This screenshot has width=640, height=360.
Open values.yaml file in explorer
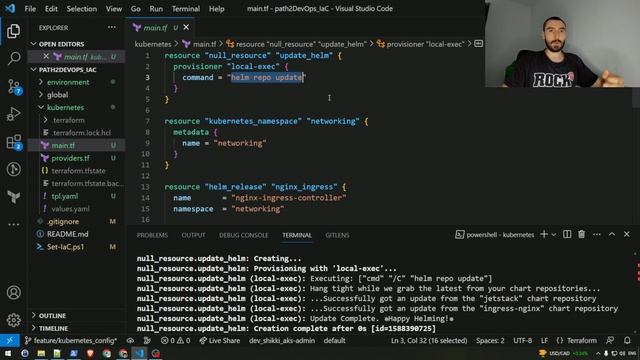(70, 209)
